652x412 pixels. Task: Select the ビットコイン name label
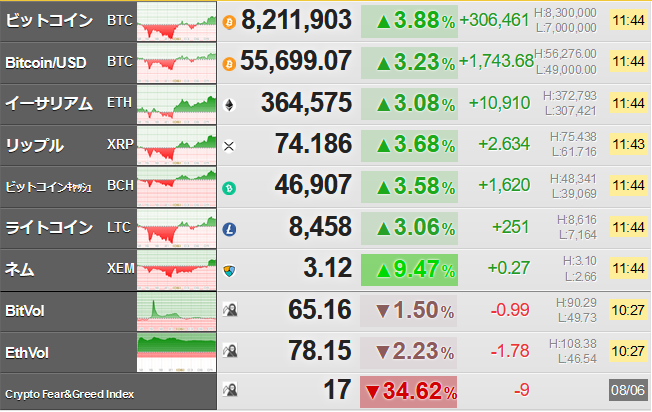[x=49, y=21]
